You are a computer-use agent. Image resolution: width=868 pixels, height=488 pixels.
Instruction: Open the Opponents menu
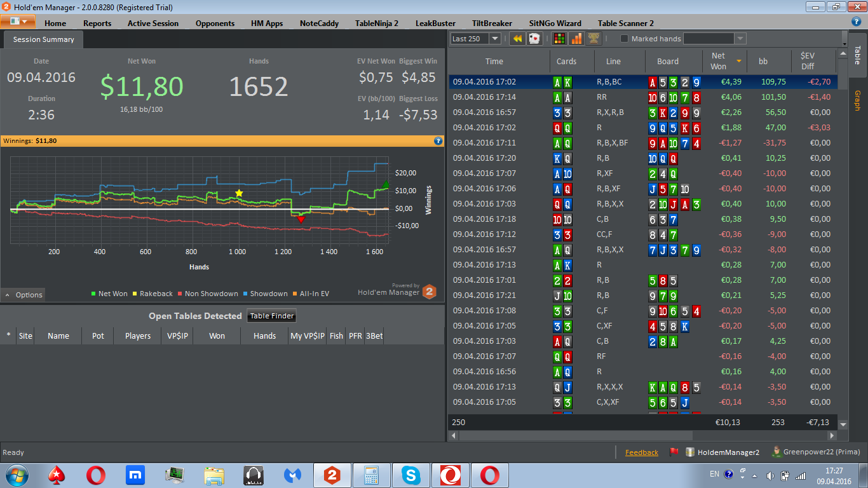(215, 24)
